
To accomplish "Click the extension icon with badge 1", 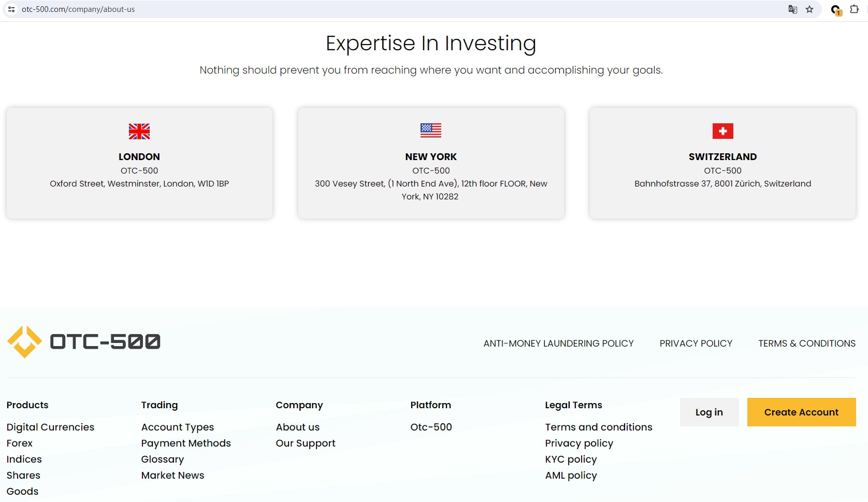I will pos(836,10).
